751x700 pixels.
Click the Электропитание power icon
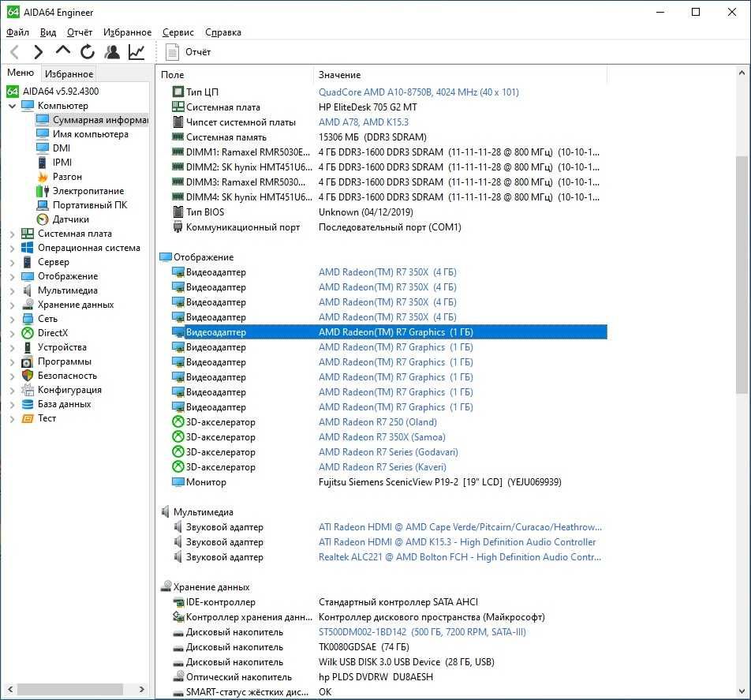click(43, 191)
